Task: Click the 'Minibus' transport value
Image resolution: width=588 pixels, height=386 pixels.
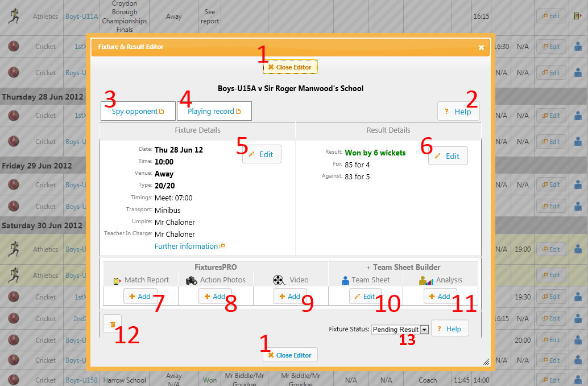Action: (167, 210)
